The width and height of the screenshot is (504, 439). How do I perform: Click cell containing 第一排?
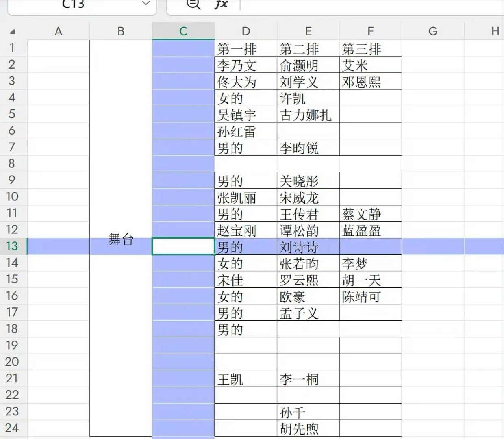point(246,49)
